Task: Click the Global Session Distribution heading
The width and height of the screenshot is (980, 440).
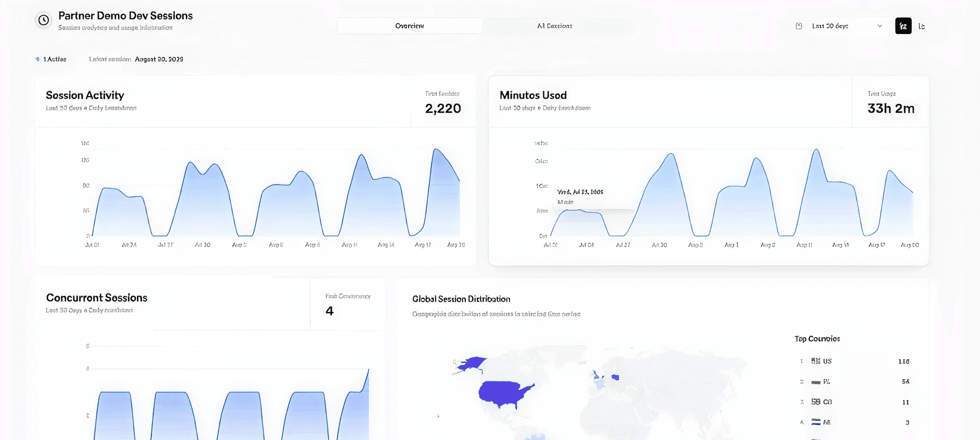Action: tap(461, 299)
